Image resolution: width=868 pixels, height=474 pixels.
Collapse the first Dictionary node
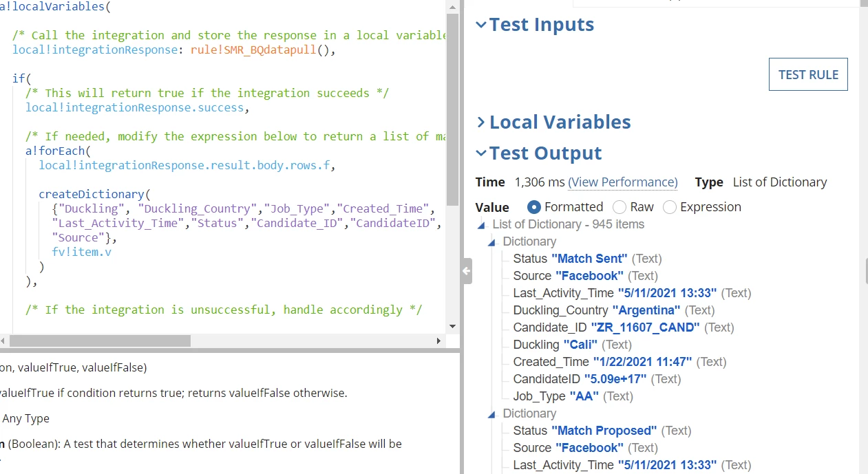coord(491,242)
